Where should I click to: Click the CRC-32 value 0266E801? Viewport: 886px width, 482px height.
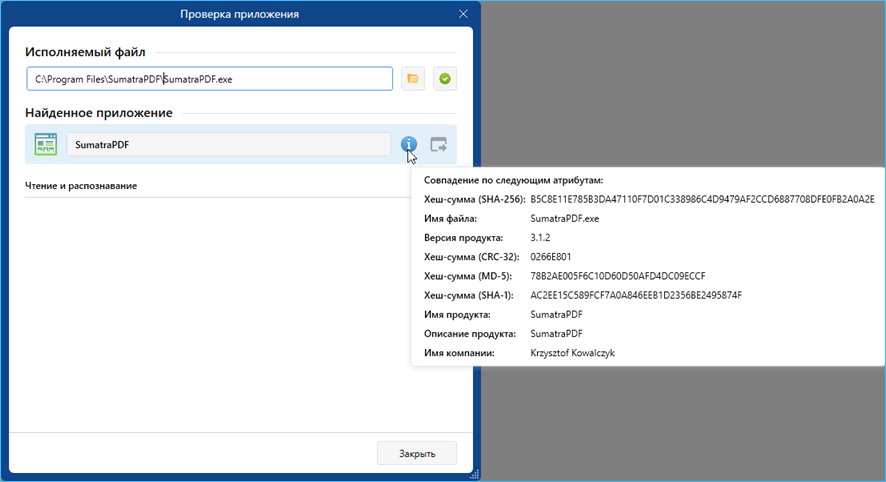pyautogui.click(x=551, y=257)
